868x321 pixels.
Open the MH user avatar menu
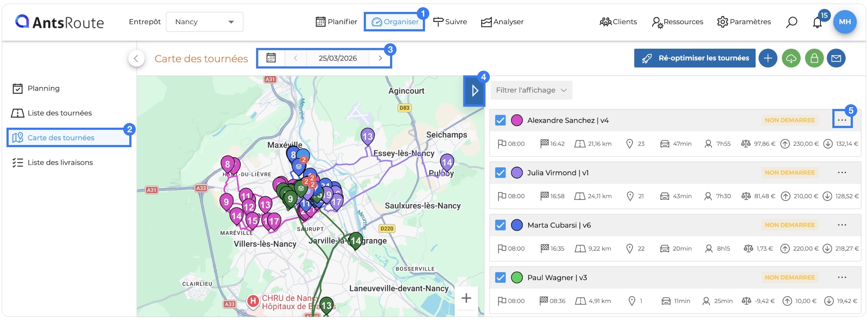(845, 22)
